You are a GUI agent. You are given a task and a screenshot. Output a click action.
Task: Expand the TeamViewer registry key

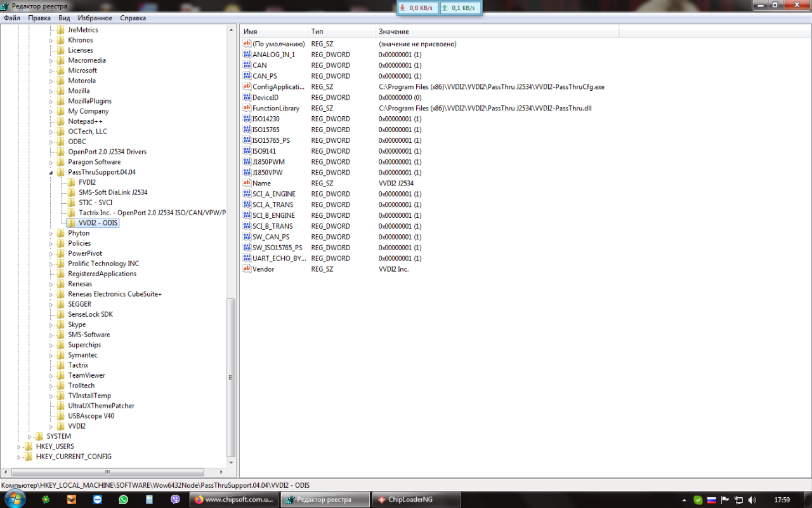[x=51, y=375]
